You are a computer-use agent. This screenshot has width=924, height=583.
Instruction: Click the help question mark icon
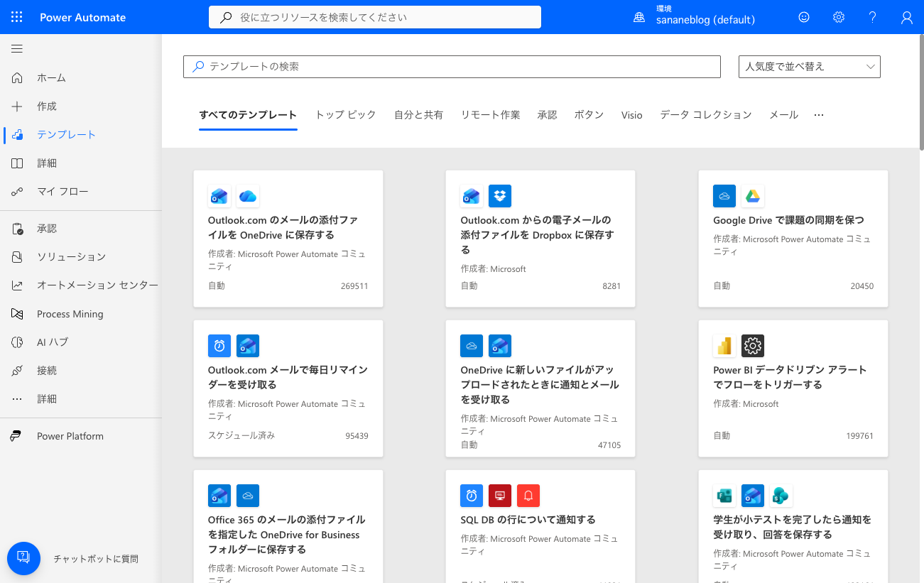pyautogui.click(x=873, y=17)
